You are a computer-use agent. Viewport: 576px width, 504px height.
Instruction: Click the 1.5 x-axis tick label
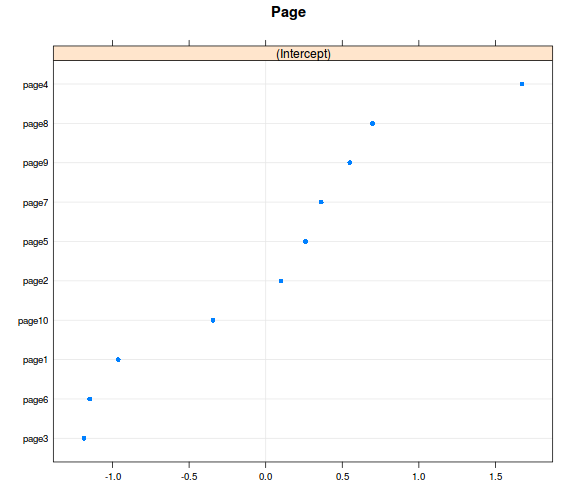click(x=496, y=477)
